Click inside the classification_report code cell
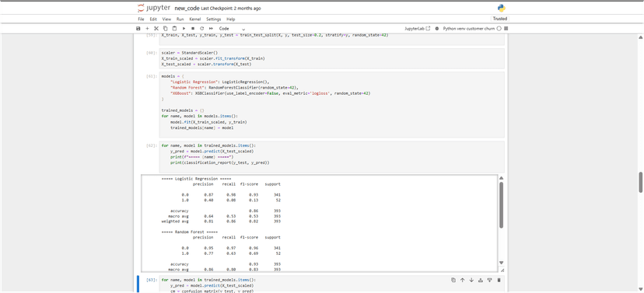Viewport: 644px width, 293px height. 331,157
